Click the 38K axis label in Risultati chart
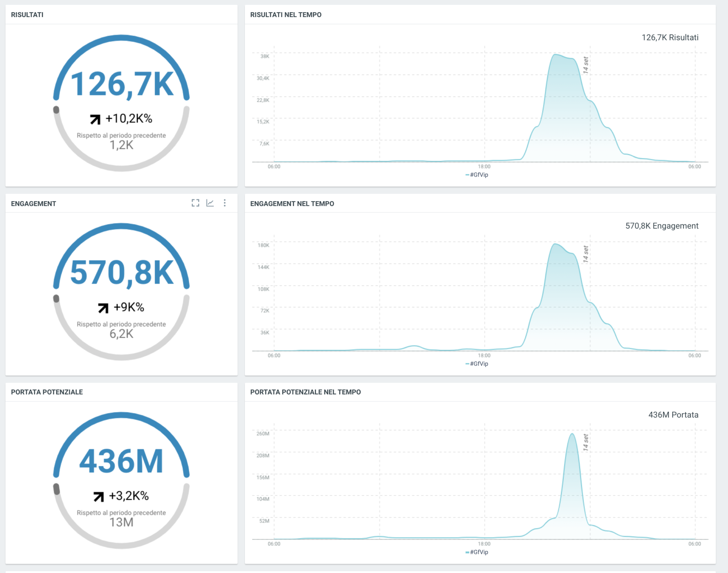728x573 pixels. (265, 56)
